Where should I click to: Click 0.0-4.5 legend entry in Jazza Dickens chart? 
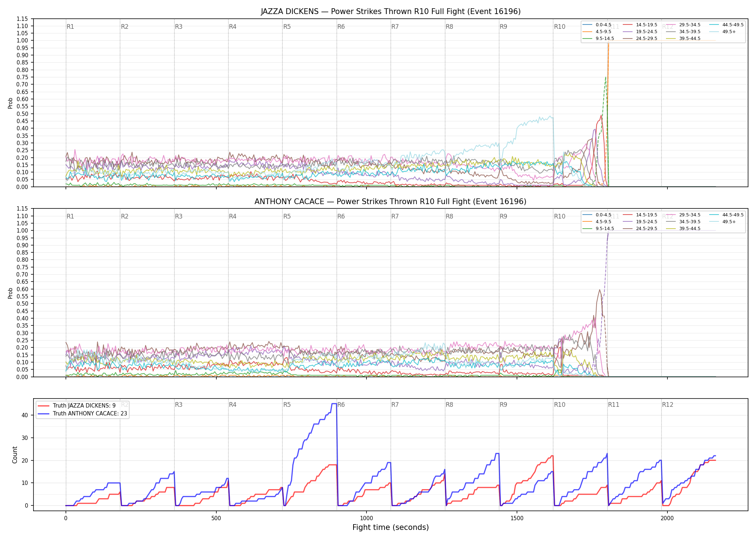click(x=597, y=25)
